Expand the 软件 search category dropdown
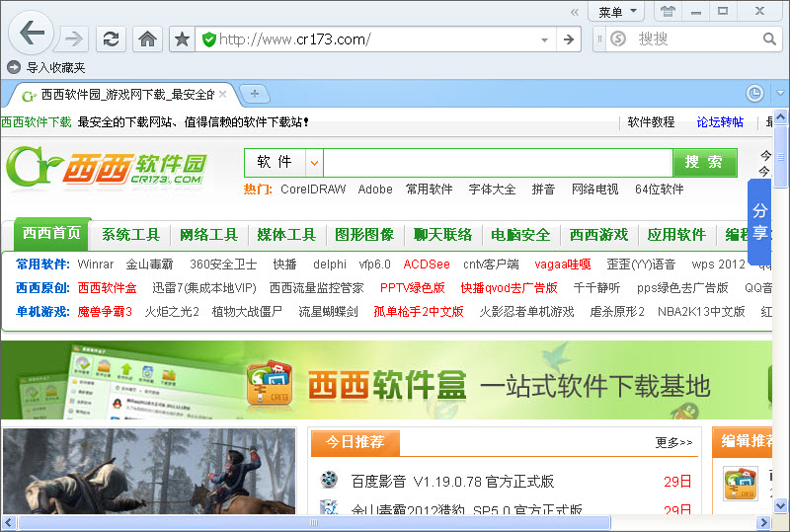The height and width of the screenshot is (532, 790). click(314, 163)
